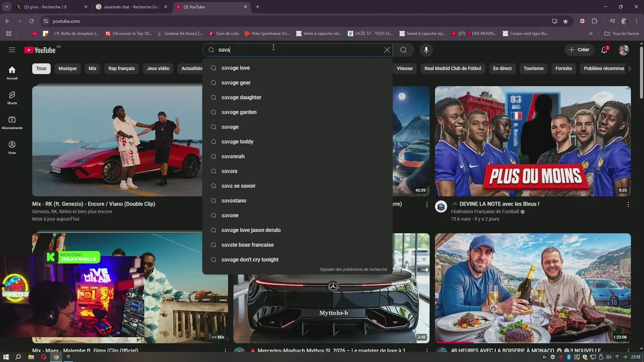Open the Vous section in the sidebar
The width and height of the screenshot is (644, 362).
[x=12, y=147]
